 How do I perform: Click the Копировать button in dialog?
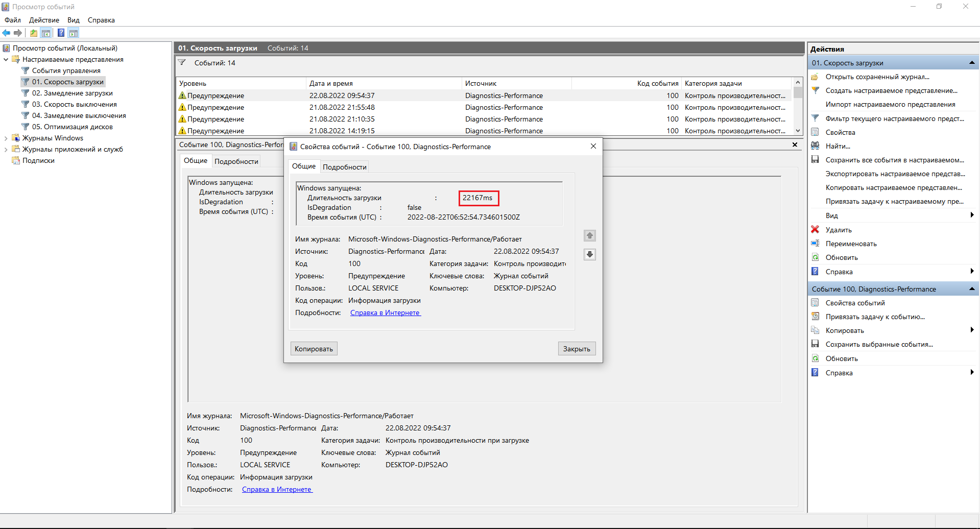pos(314,349)
